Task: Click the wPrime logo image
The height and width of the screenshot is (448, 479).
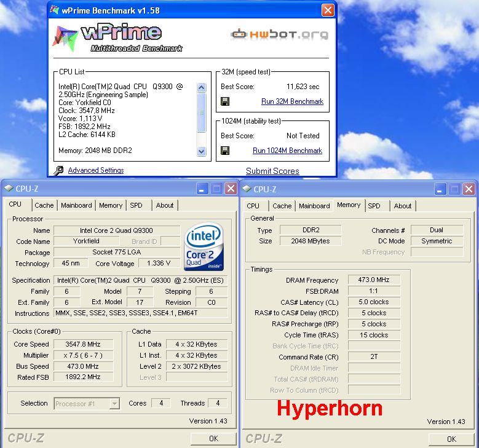Action: (x=118, y=37)
